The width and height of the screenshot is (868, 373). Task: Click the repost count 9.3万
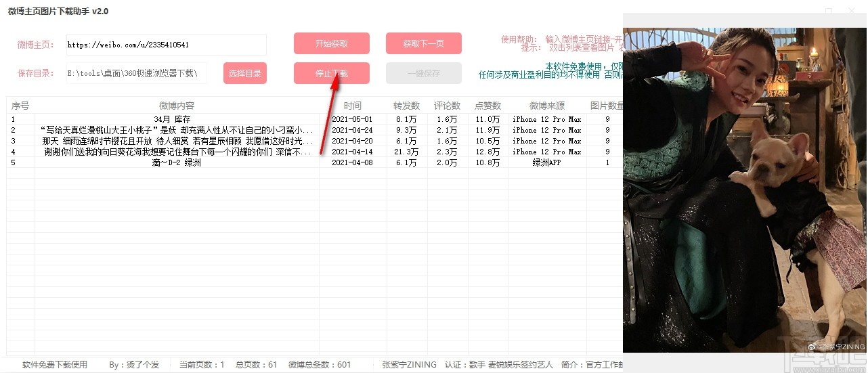click(407, 130)
